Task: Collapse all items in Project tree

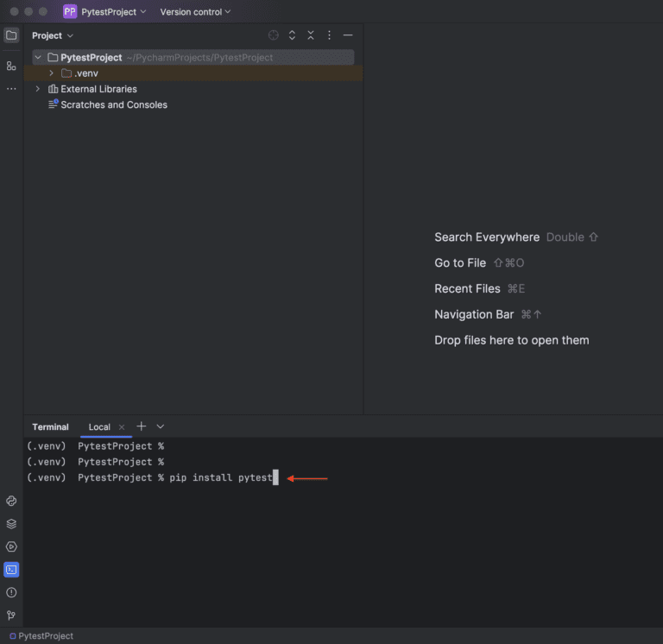Action: pos(311,35)
